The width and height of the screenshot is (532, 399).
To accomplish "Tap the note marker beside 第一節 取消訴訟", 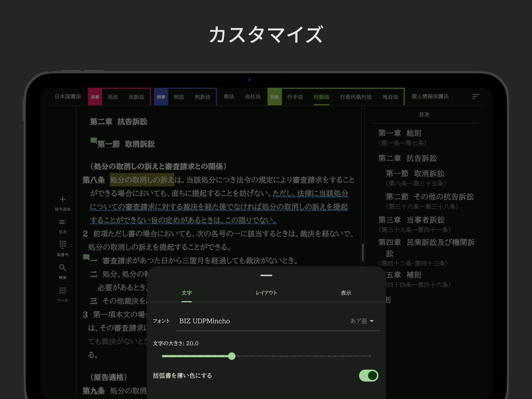I will pyautogui.click(x=93, y=140).
